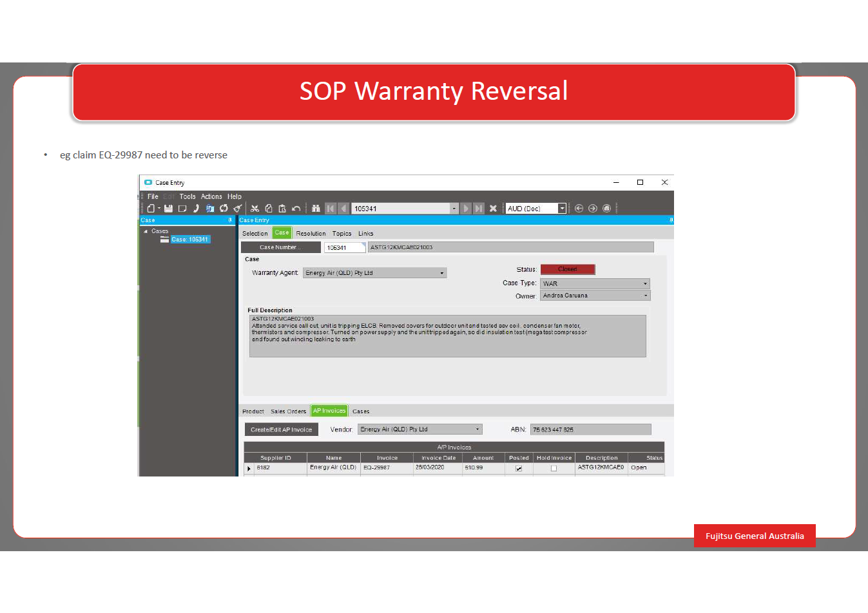Click the description field ASTG12KMCAE021003

(511, 247)
